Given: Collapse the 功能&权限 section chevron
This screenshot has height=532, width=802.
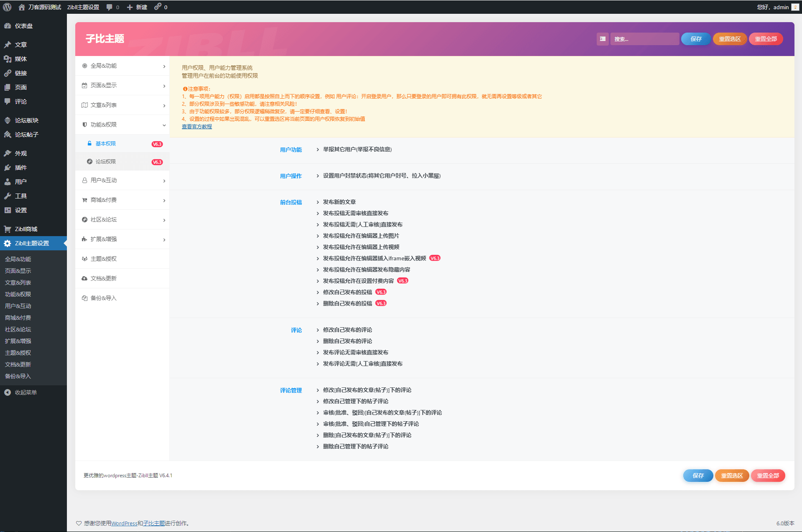Looking at the screenshot, I should pos(163,125).
